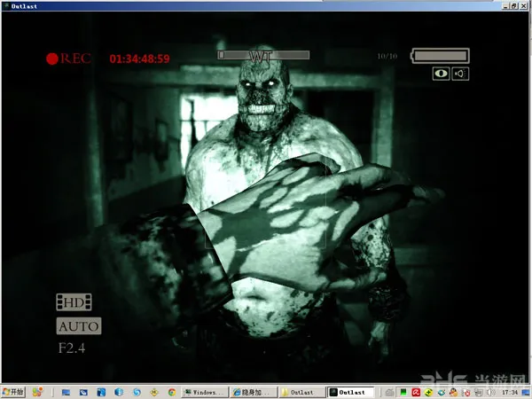Image resolution: width=532 pixels, height=399 pixels.
Task: Open the QQ penguin tray icon
Action: (453, 393)
